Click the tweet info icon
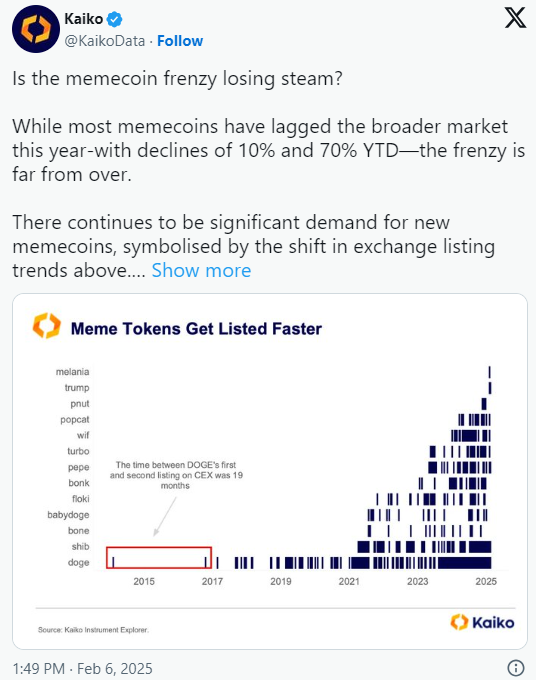This screenshot has height=682, width=536. click(x=516, y=668)
